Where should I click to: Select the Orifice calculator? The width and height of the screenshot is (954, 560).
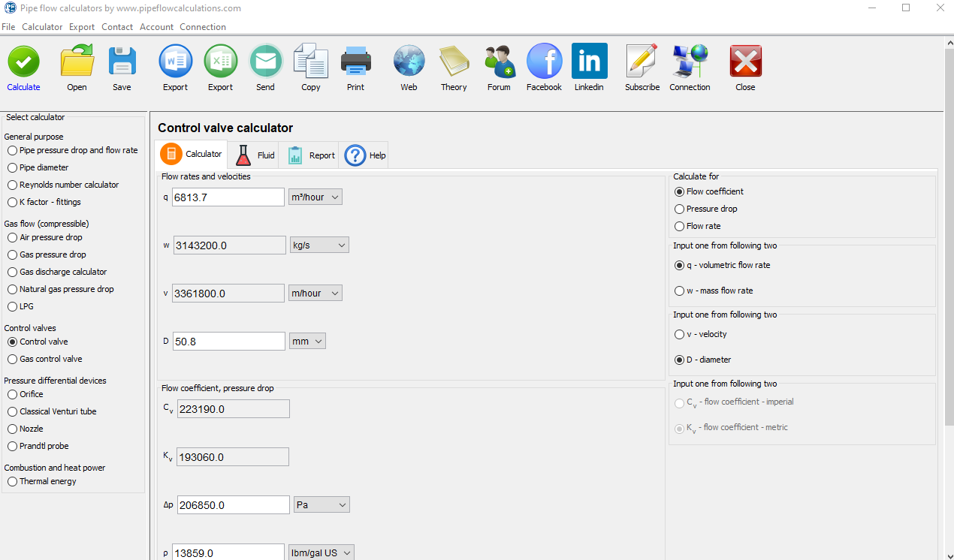tap(12, 394)
